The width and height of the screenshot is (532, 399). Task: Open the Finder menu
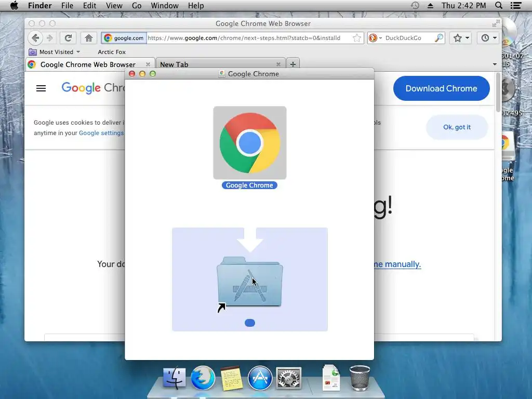click(x=39, y=5)
